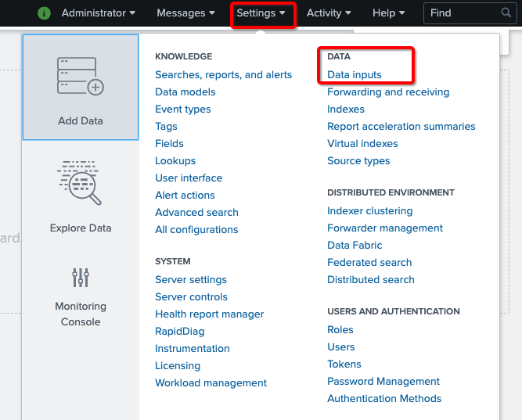Select Data inputs under Data
Screen dimensions: 522x420
(x=355, y=75)
